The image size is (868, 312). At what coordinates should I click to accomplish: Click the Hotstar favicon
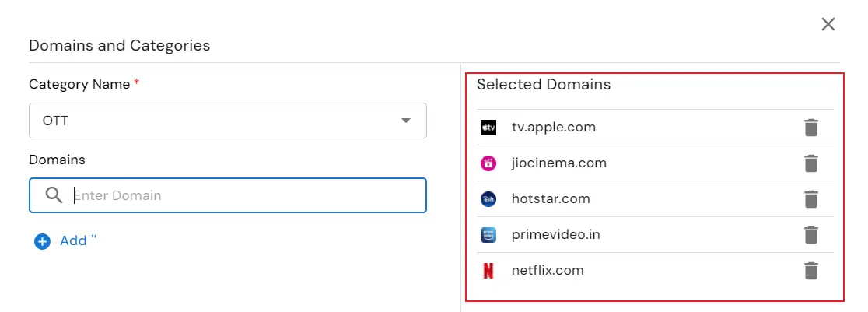tap(488, 199)
